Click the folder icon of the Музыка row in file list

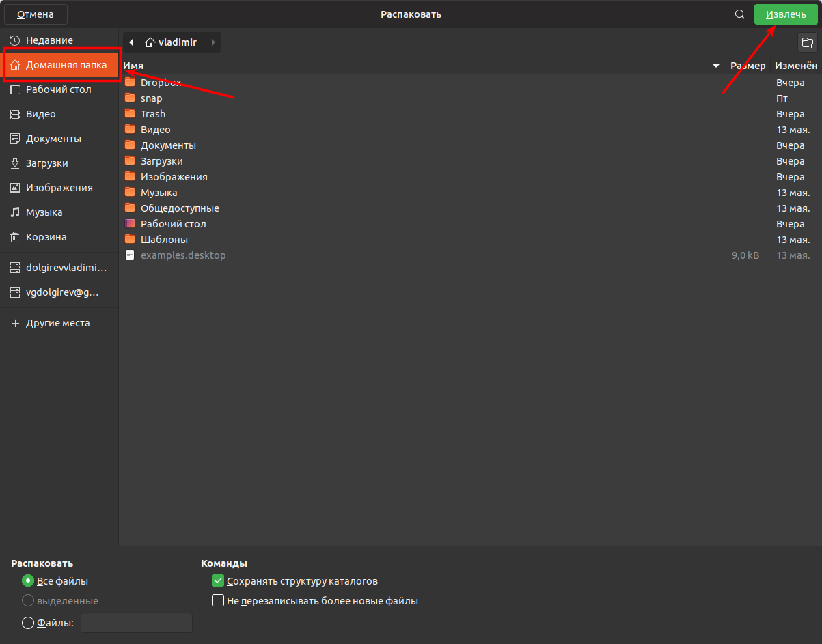tap(130, 192)
